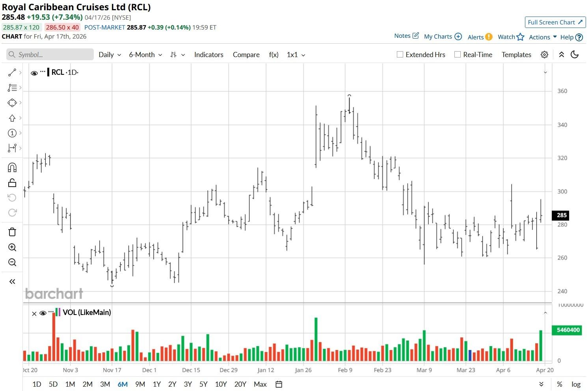Open the 6-Month period dropdown
This screenshot has width=588, height=391.
[145, 55]
